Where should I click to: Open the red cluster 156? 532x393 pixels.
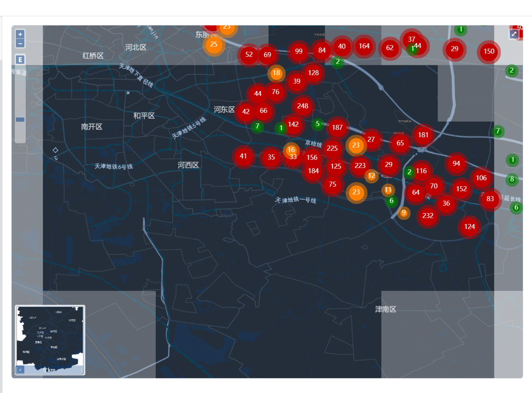[312, 157]
